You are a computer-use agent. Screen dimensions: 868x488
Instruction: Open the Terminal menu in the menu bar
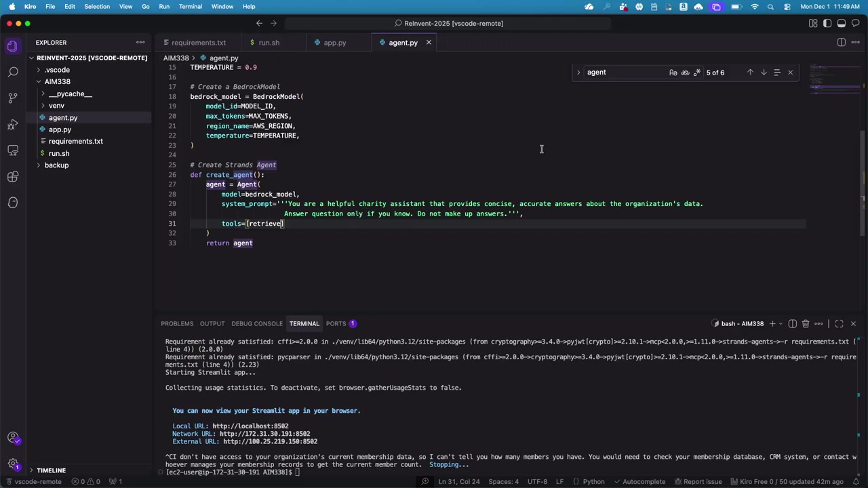click(190, 7)
